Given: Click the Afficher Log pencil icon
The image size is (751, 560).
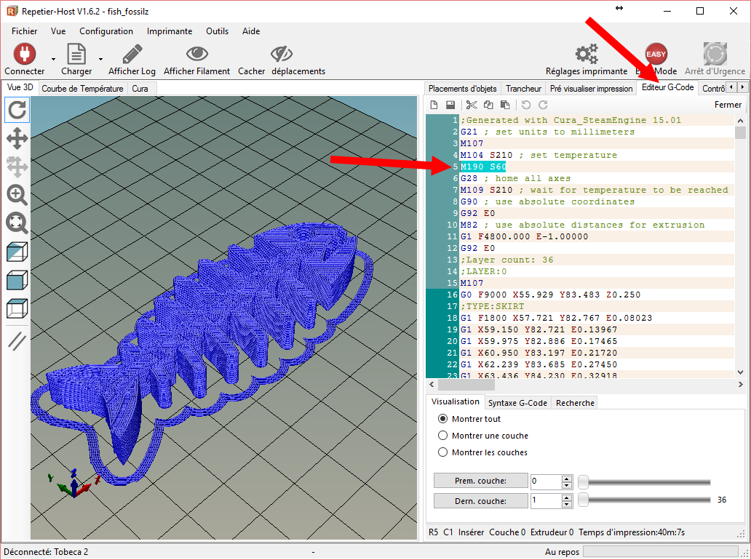Looking at the screenshot, I should 132,55.
